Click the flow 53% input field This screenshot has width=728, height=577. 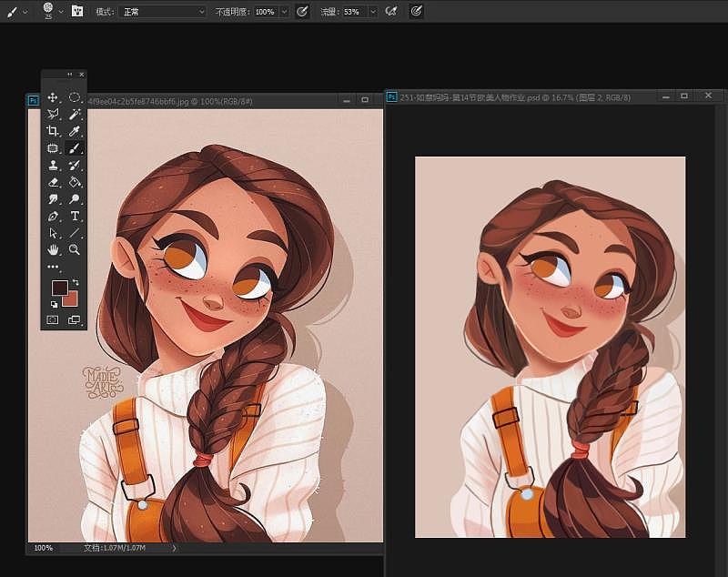[x=354, y=12]
